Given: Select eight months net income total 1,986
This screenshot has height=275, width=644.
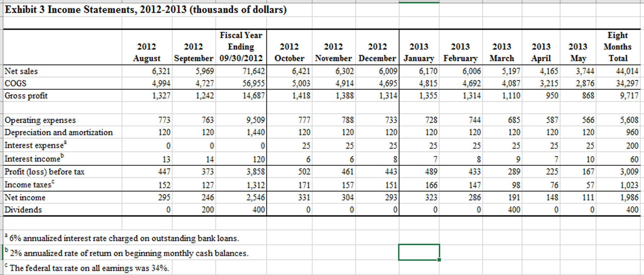Looking at the screenshot, I should 630,198.
